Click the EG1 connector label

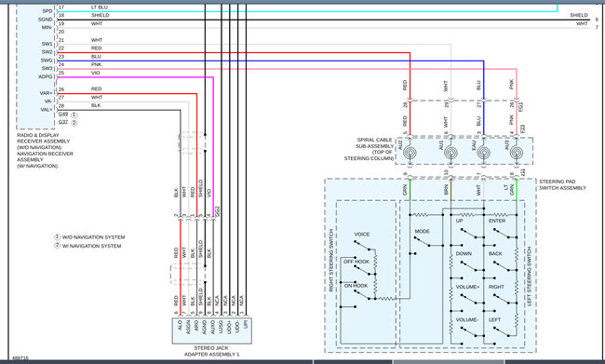coord(521,107)
